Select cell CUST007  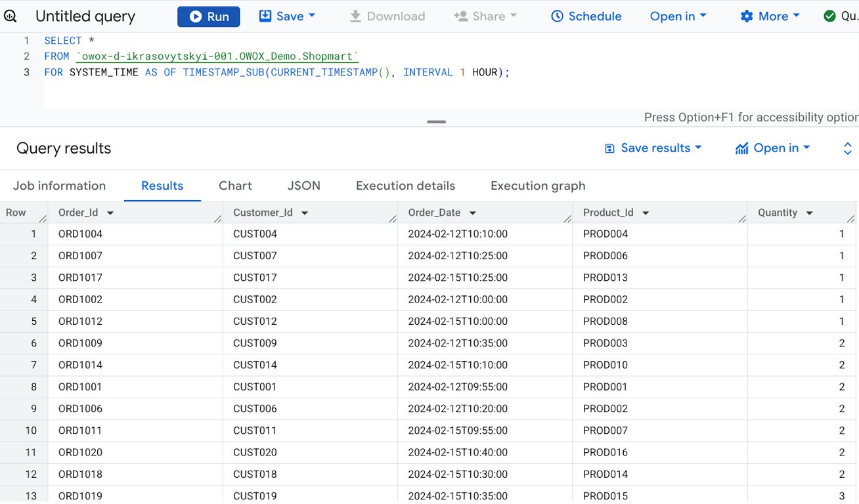click(x=310, y=256)
